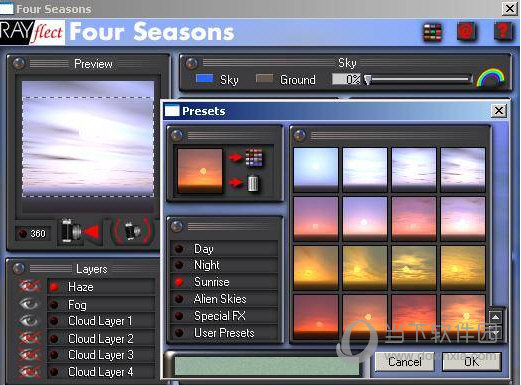
Task: Select Cloud Layer 4
Action: coord(101,371)
